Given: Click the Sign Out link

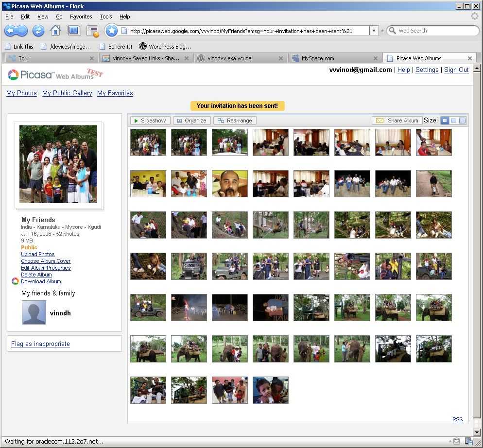Looking at the screenshot, I should [x=456, y=70].
